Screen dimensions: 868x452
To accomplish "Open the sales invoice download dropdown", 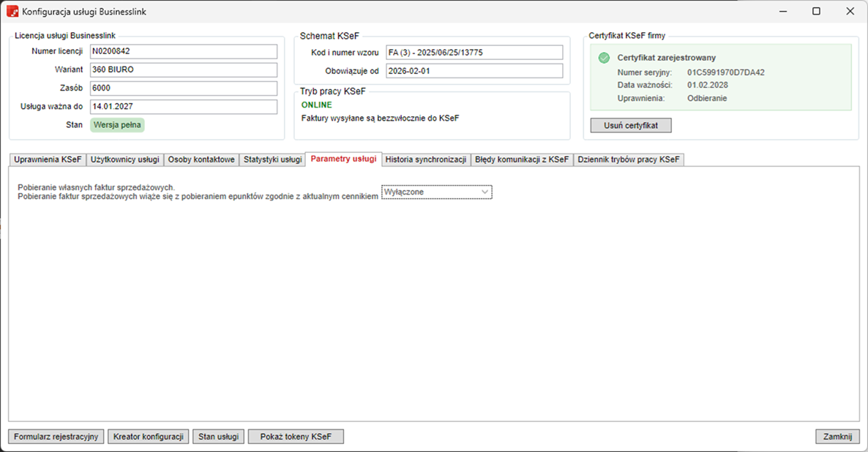I will (437, 192).
